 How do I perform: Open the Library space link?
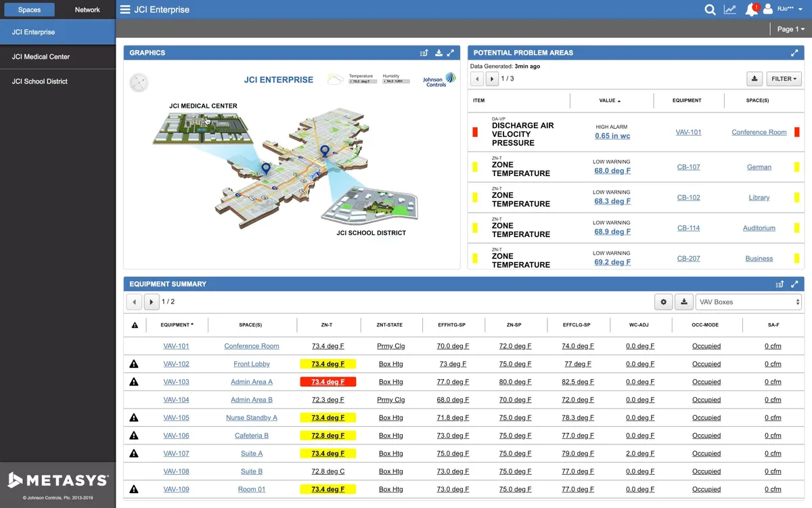click(x=759, y=198)
